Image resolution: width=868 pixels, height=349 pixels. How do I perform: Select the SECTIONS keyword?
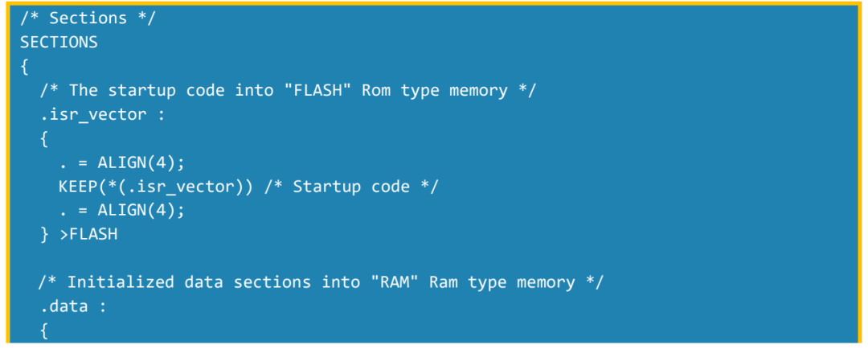point(59,42)
